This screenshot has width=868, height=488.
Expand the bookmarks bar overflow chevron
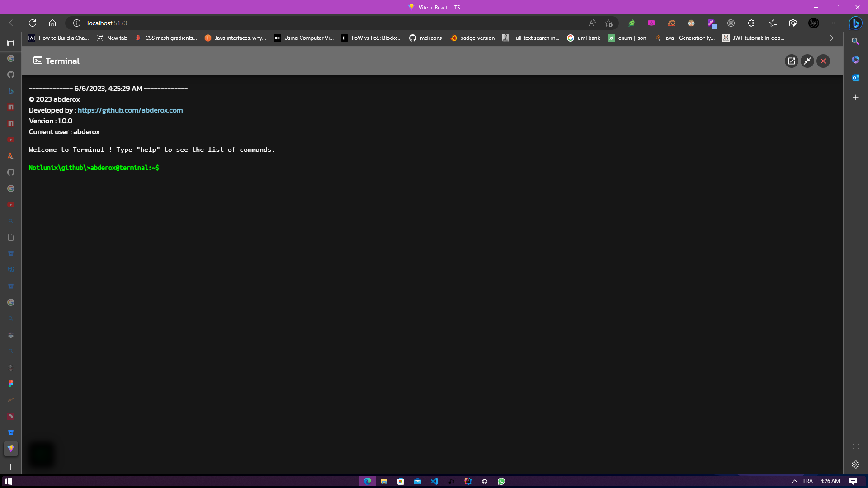(831, 38)
